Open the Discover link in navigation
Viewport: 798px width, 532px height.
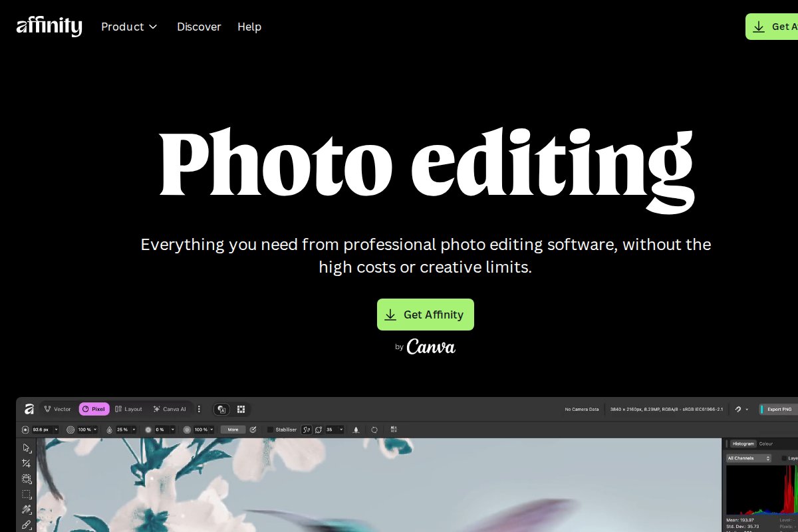pyautogui.click(x=199, y=27)
